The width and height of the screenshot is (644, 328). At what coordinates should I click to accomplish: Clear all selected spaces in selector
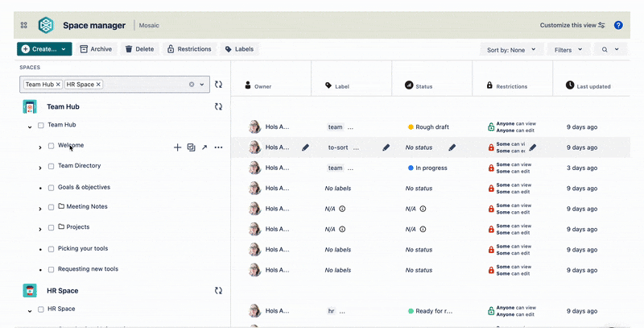point(192,85)
